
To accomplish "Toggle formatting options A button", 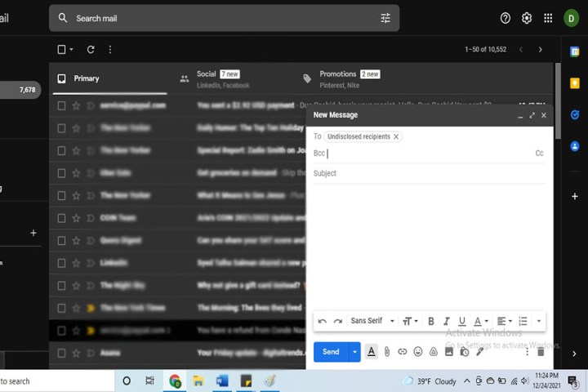I will [x=372, y=352].
